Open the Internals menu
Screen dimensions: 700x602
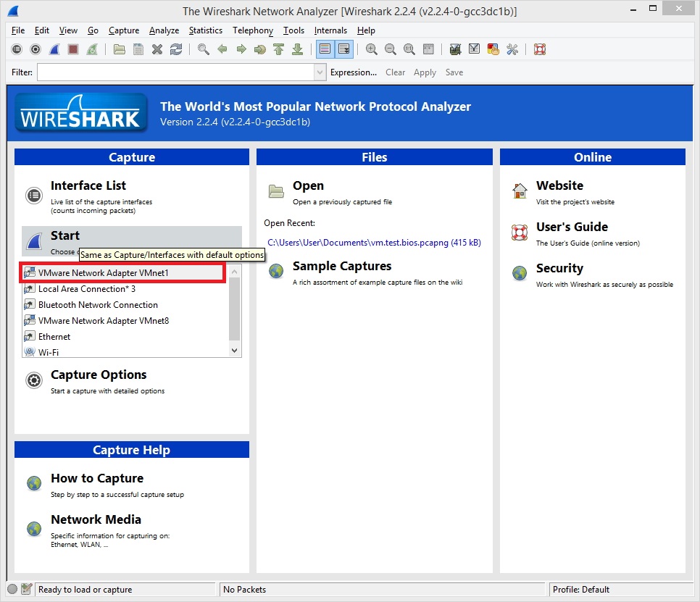tap(330, 30)
